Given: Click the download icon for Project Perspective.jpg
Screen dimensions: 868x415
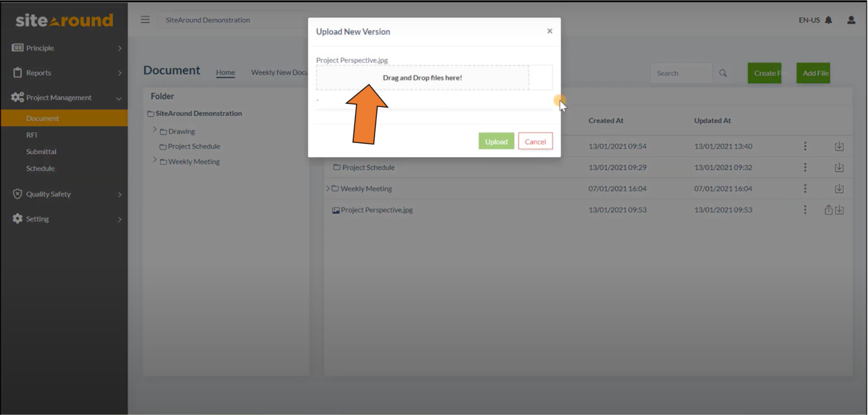Looking at the screenshot, I should tap(841, 209).
